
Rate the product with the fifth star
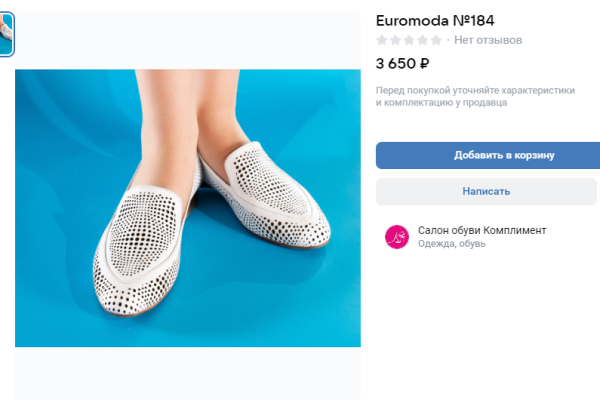click(x=434, y=41)
